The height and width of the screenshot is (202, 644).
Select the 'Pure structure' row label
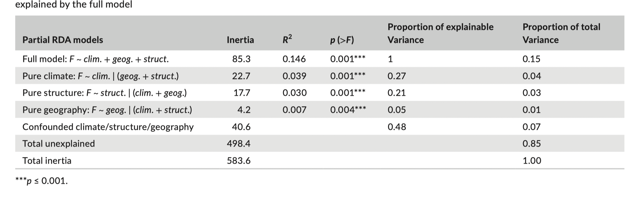tap(104, 93)
